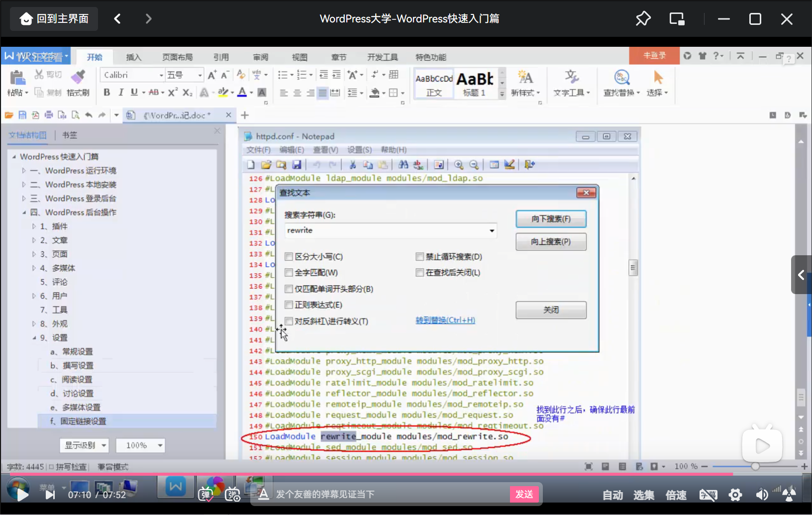Viewport: 812px width, 515px height.
Task: Open the 新样式 new style tool
Action: click(x=525, y=83)
